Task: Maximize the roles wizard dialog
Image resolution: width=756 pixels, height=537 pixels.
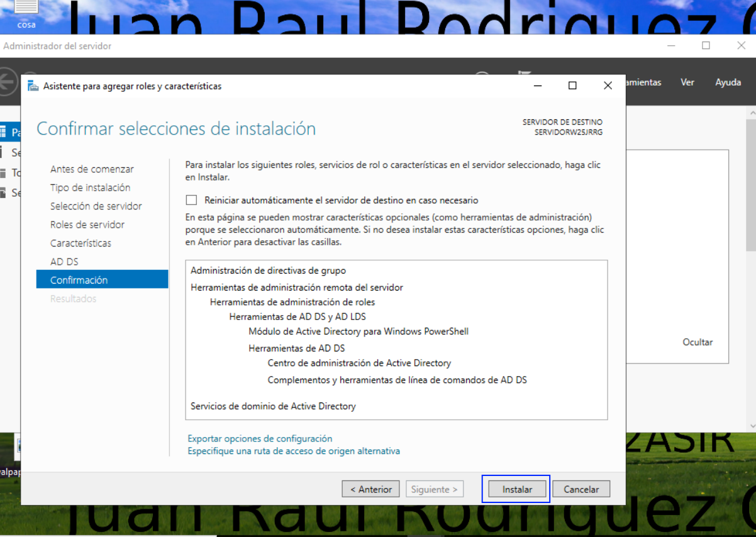Action: [x=572, y=86]
